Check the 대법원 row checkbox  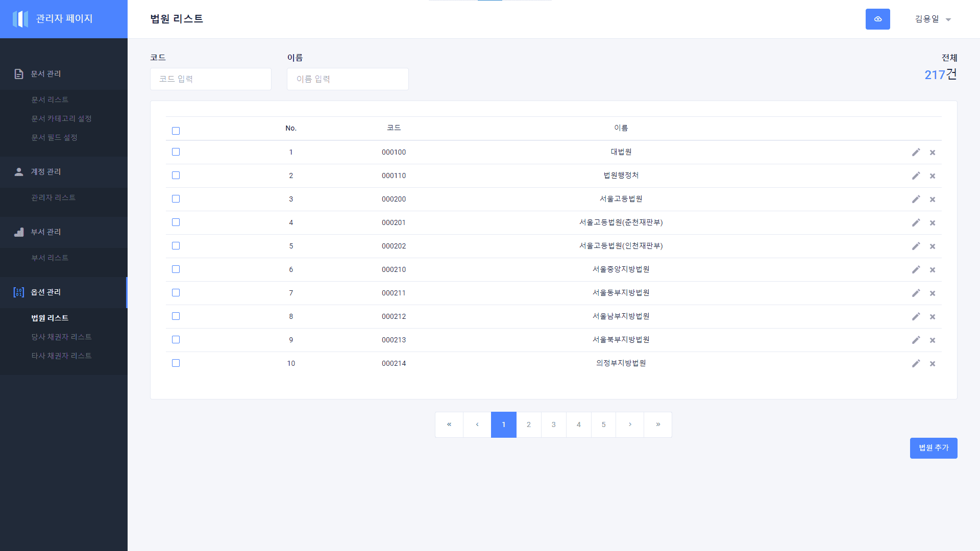click(x=176, y=152)
